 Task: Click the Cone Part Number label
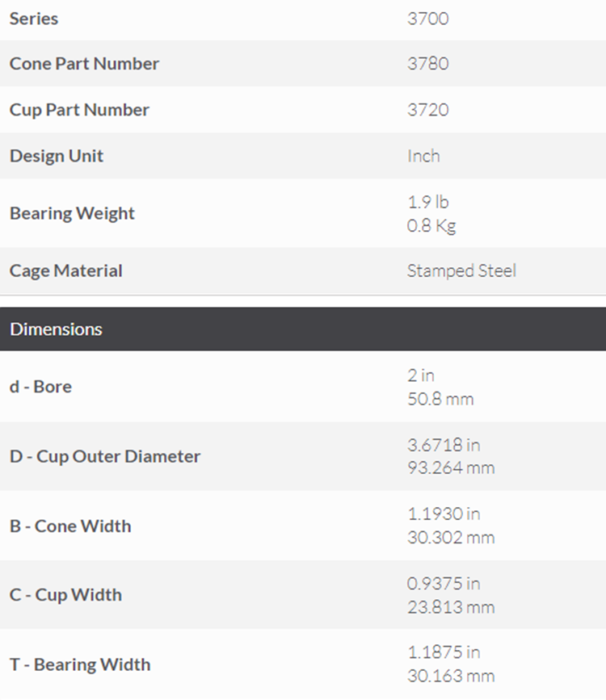point(84,64)
